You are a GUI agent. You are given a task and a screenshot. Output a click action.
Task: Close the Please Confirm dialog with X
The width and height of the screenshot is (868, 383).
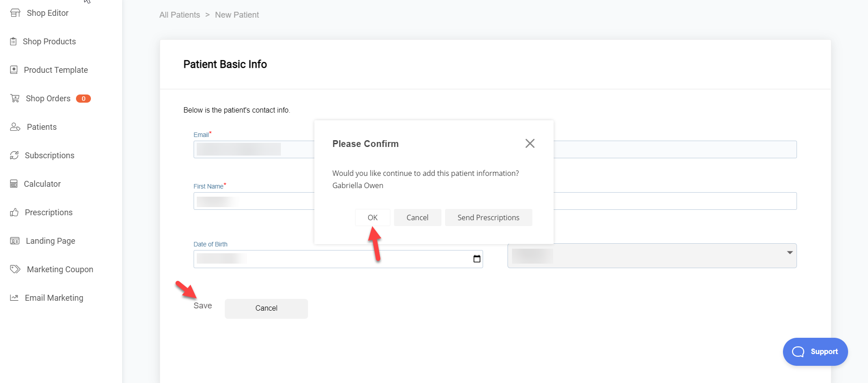pyautogui.click(x=530, y=143)
